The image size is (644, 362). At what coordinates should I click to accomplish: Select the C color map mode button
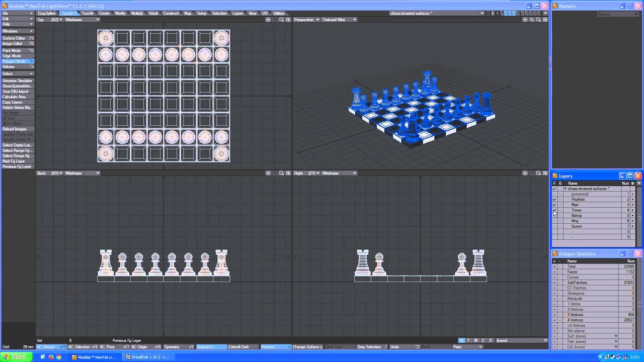click(x=483, y=340)
